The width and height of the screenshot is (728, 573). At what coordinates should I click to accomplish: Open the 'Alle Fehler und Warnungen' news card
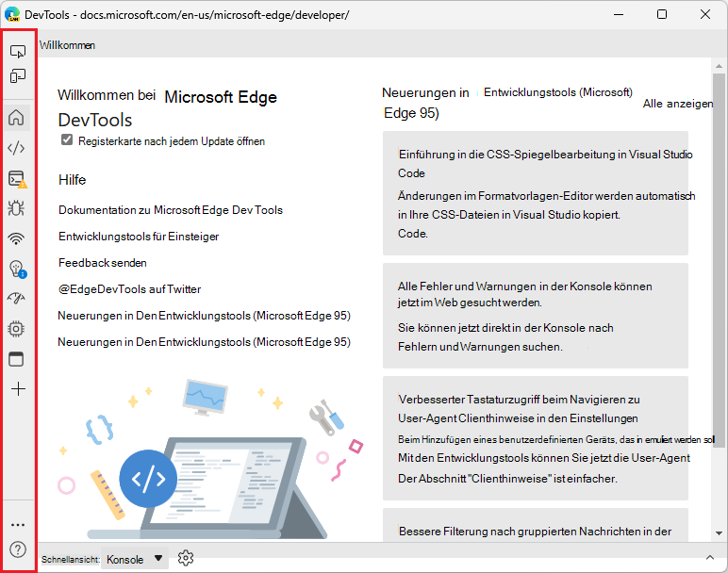tap(536, 316)
